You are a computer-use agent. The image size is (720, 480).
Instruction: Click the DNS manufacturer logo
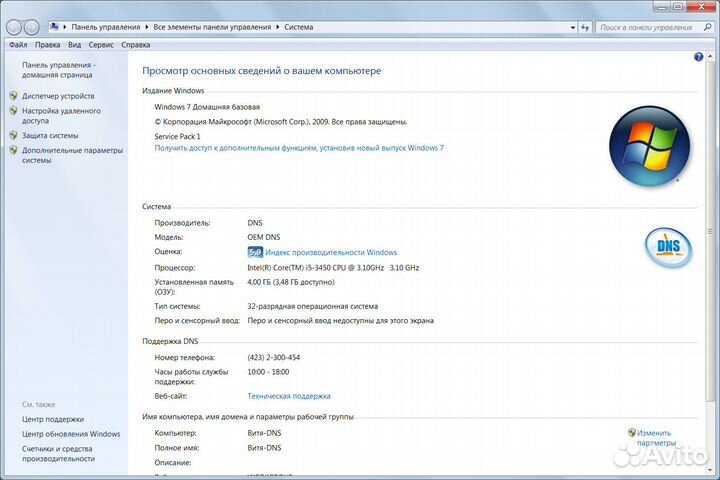(668, 248)
